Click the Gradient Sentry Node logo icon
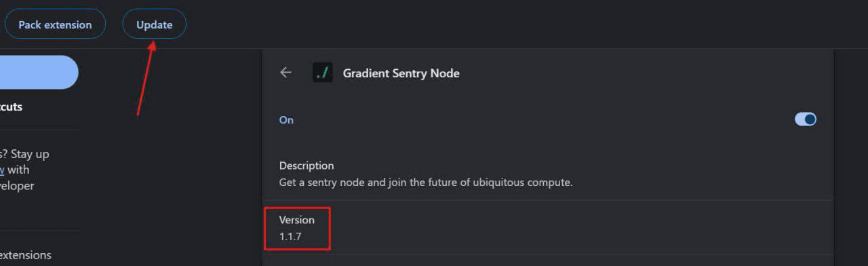This screenshot has width=868, height=266. [x=323, y=73]
